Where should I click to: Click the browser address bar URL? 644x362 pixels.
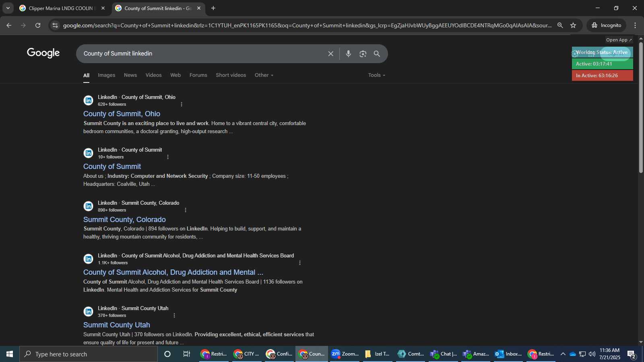[x=307, y=25]
